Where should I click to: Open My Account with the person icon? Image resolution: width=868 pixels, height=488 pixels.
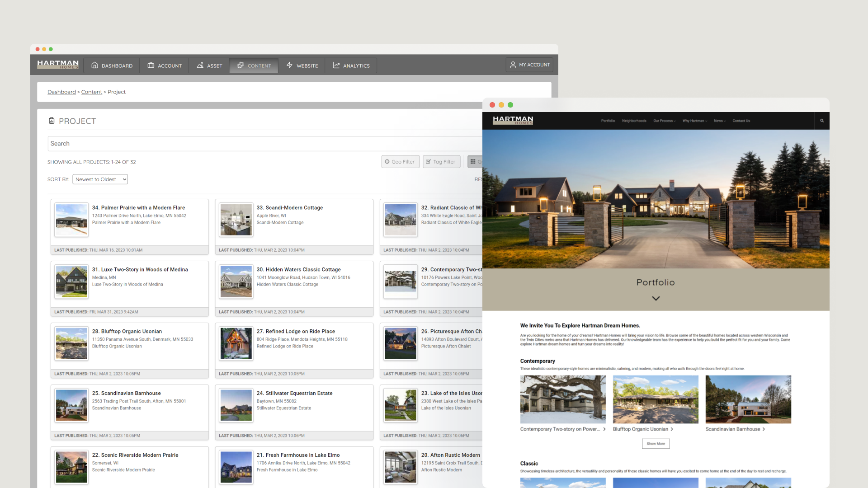tap(513, 65)
